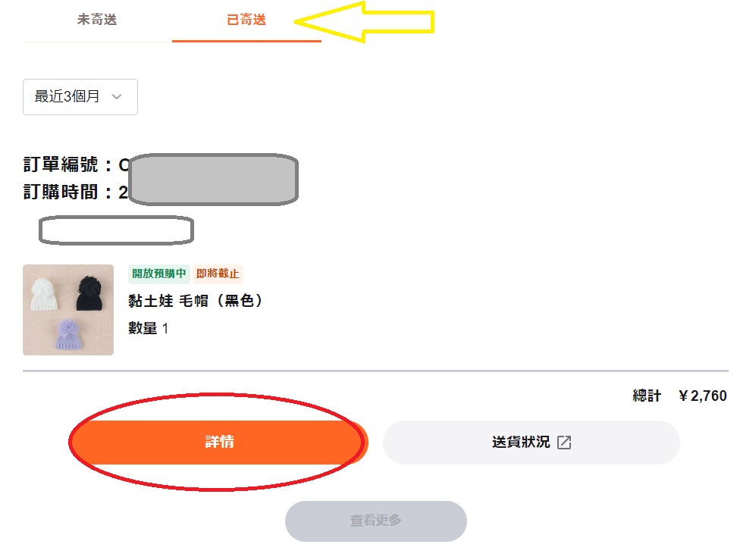Open the 最近3個月 period dropdown

(80, 97)
